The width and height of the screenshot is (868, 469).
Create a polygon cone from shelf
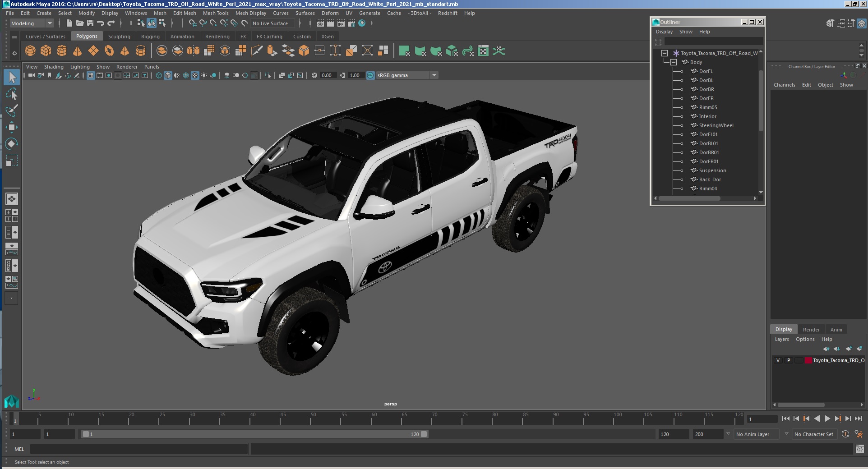coord(78,51)
